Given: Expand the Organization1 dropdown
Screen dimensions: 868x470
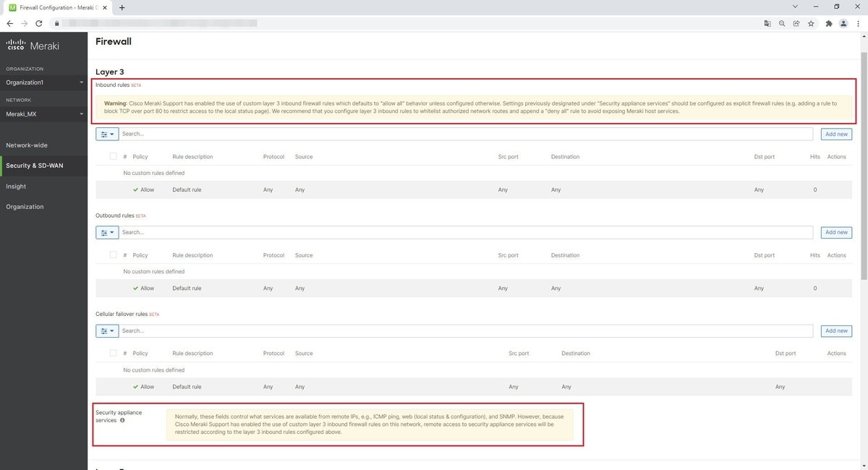Looking at the screenshot, I should click(x=43, y=82).
